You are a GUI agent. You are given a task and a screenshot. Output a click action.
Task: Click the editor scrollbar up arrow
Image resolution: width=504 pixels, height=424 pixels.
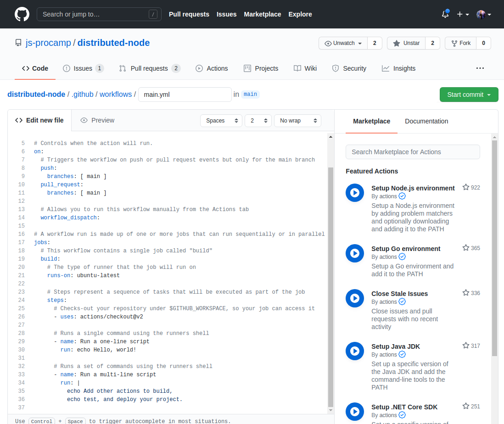(331, 137)
